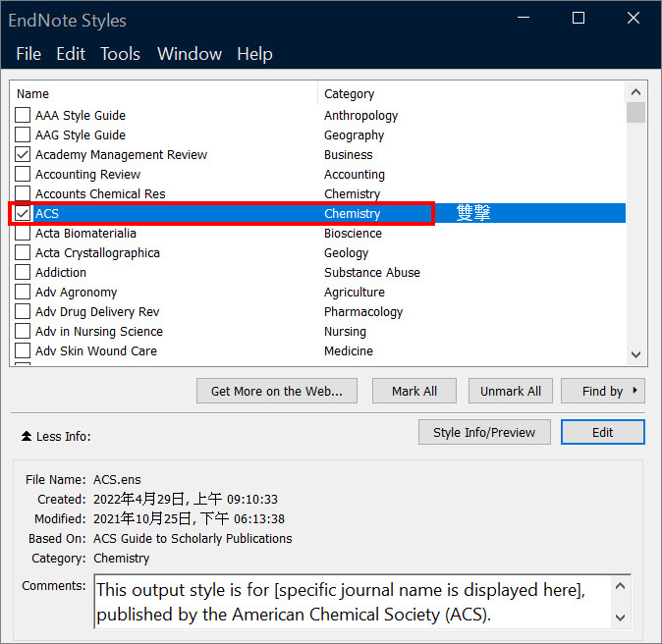Screen dimensions: 662x644
Task: Click the styles list scroll-up arrow
Action: click(635, 92)
